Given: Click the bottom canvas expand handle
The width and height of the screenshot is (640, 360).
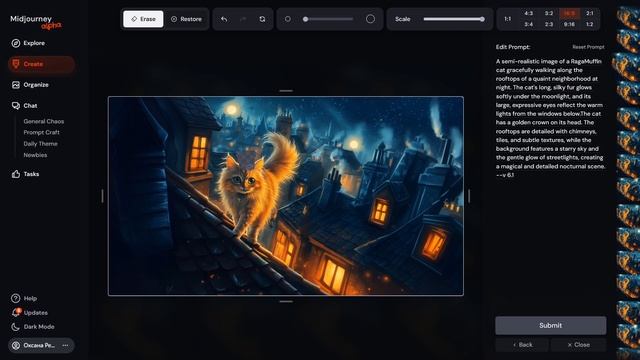Looking at the screenshot, I should 286,302.
